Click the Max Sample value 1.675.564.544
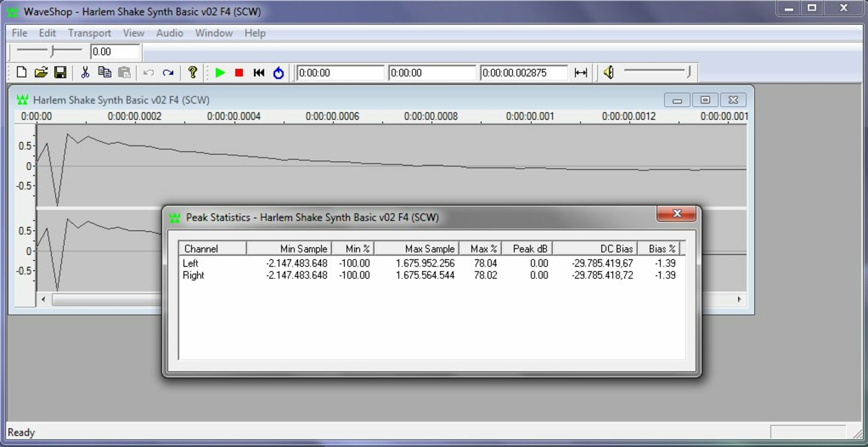This screenshot has height=447, width=868. pyautogui.click(x=425, y=275)
